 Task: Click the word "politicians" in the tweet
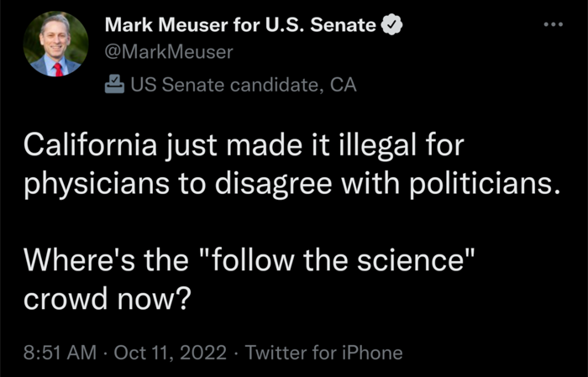[487, 185]
